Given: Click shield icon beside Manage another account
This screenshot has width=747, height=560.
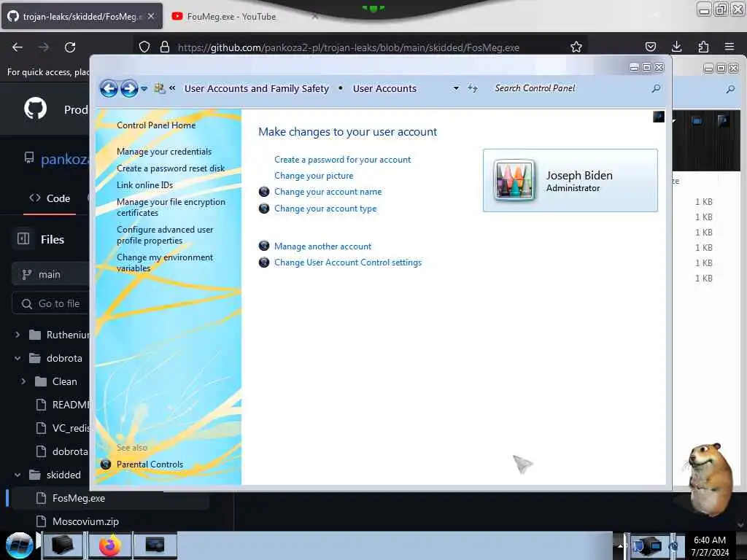Looking at the screenshot, I should point(264,246).
